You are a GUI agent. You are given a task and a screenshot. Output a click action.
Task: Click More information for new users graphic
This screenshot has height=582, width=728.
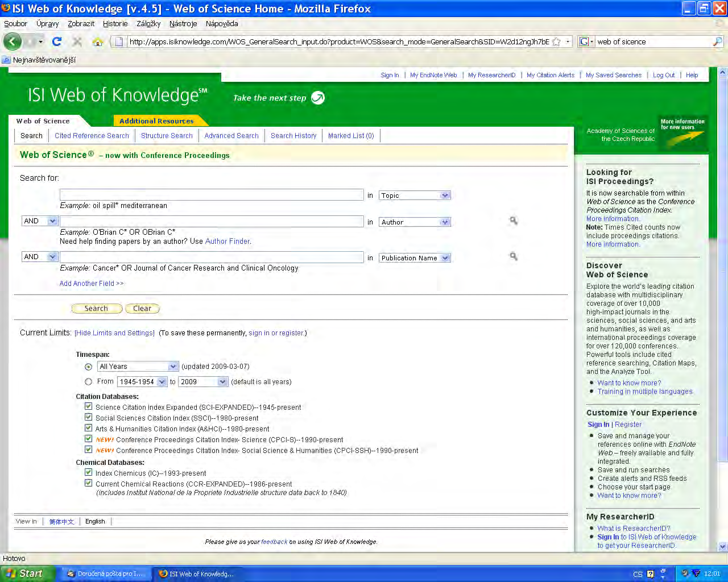[682, 132]
